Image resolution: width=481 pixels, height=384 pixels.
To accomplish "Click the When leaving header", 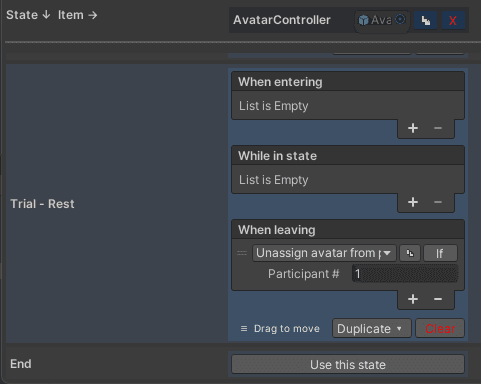I will (348, 230).
